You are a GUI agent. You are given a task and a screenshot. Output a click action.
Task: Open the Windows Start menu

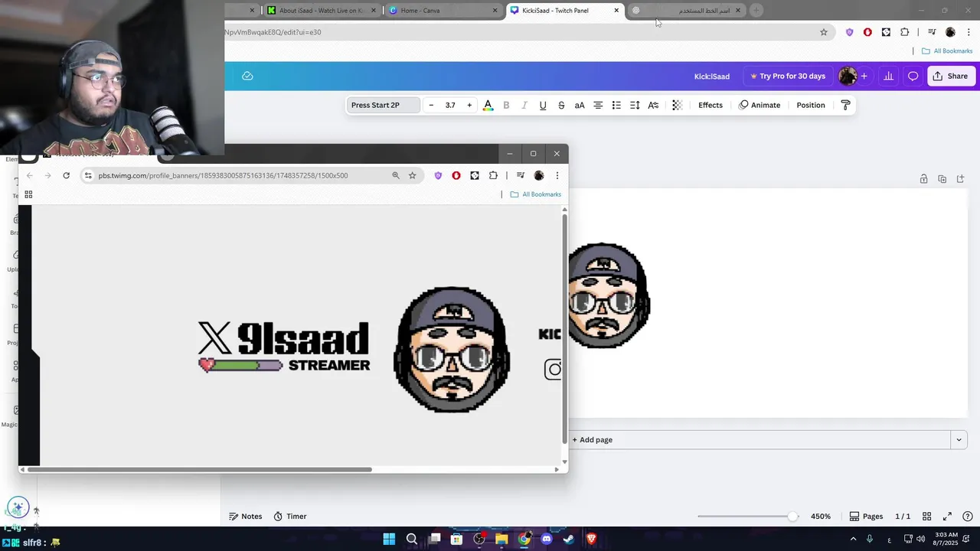[389, 540]
